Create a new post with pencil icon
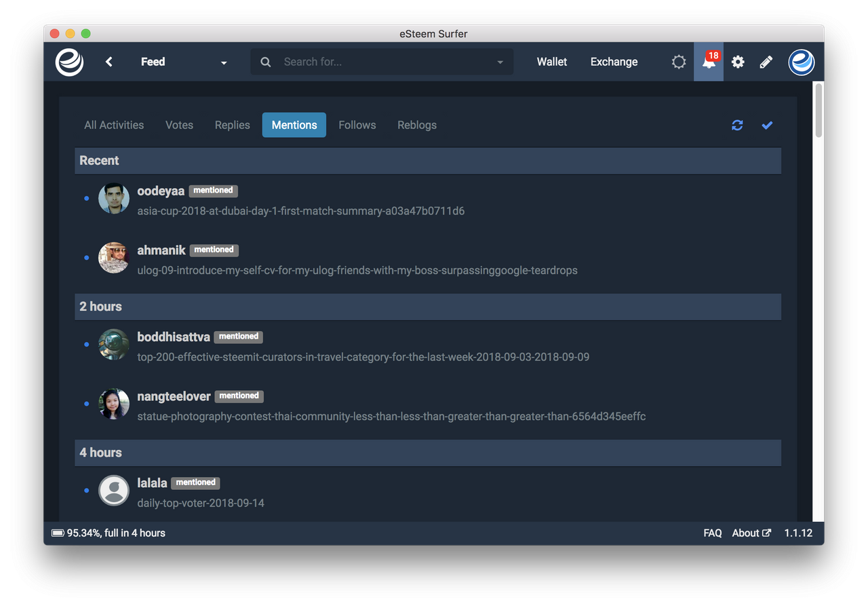 click(766, 62)
